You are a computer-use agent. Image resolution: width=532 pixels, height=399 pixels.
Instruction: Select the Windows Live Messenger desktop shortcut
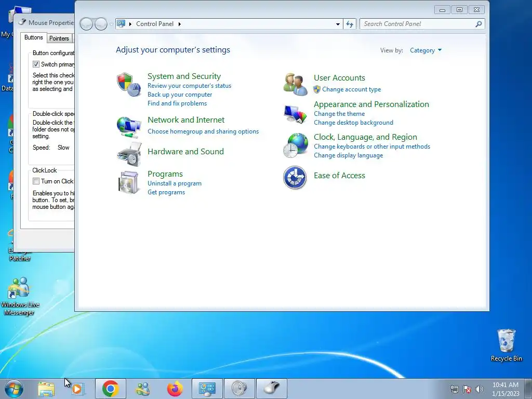(x=20, y=296)
